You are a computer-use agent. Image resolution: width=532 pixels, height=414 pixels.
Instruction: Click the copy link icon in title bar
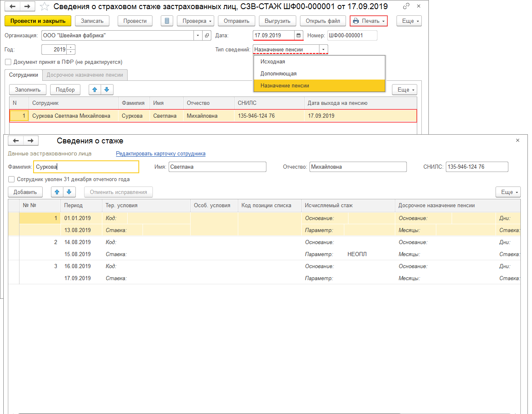[x=406, y=6]
